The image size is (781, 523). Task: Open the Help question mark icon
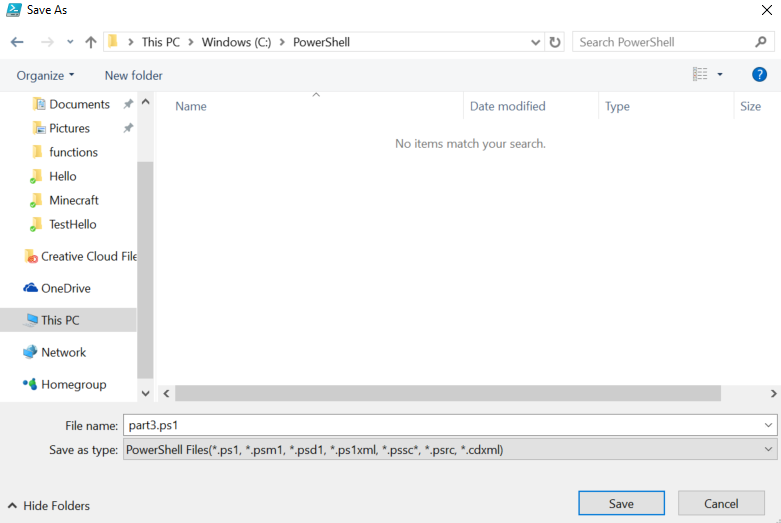pyautogui.click(x=759, y=75)
